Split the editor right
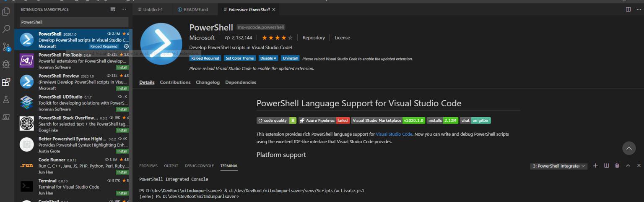Viewport: 644px width, 202px height. 628,9
